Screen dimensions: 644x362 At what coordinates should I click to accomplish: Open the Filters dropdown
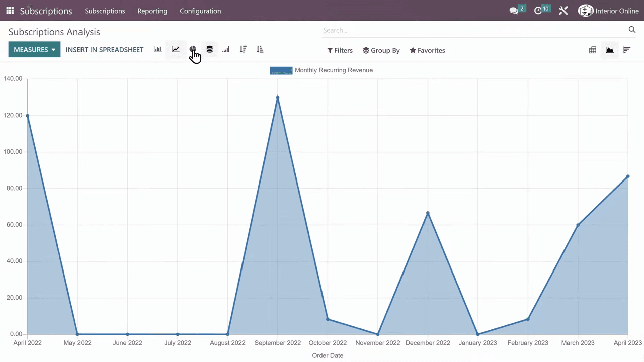[340, 50]
